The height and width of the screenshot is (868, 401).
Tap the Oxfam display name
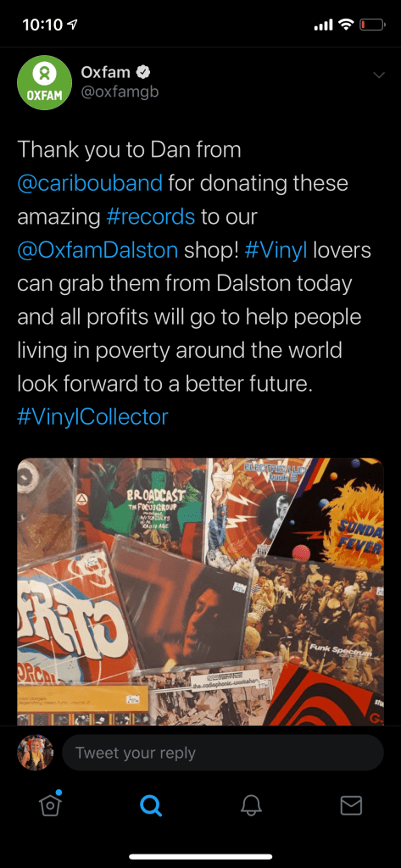click(x=106, y=72)
